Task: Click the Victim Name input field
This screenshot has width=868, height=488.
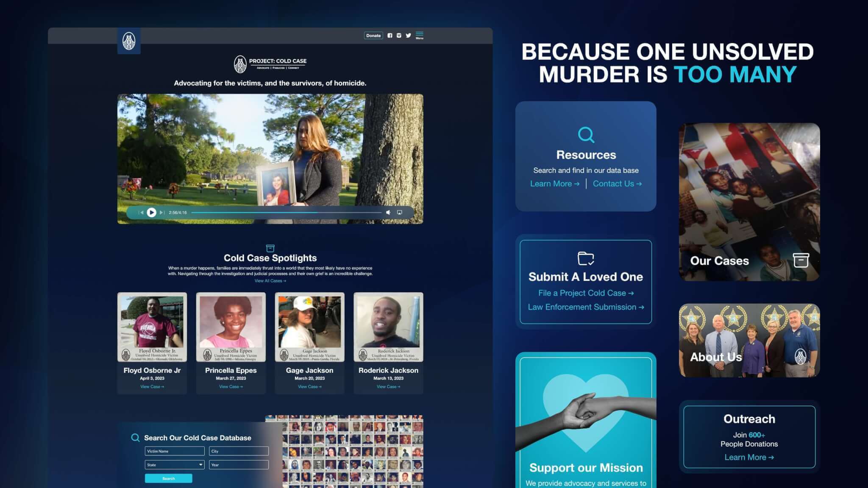Action: 175,451
